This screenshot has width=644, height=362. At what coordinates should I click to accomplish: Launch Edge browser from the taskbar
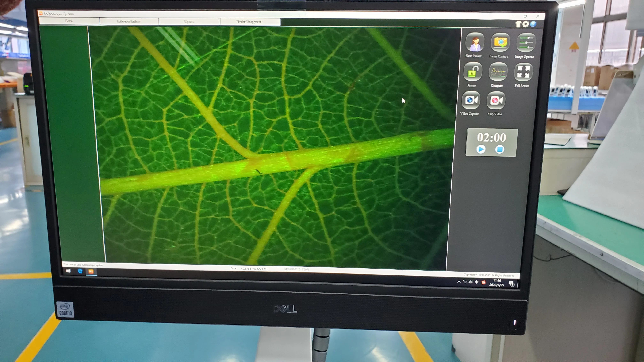click(80, 271)
